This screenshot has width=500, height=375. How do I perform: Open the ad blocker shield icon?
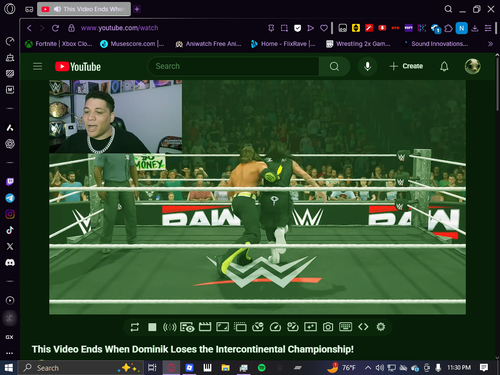point(297,28)
